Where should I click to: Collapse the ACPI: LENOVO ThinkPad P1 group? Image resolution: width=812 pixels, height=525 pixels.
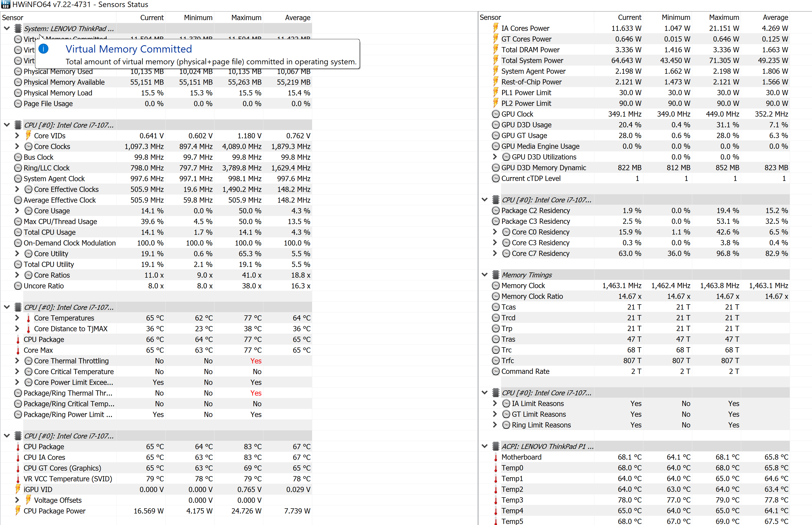tap(485, 446)
